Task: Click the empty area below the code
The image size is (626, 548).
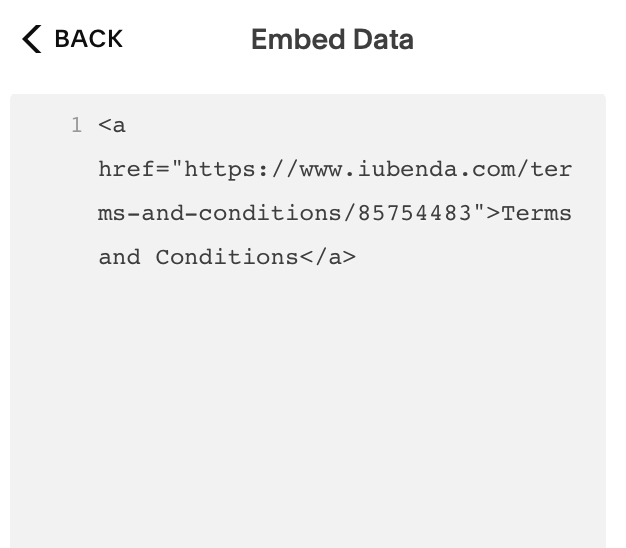Action: [308, 420]
